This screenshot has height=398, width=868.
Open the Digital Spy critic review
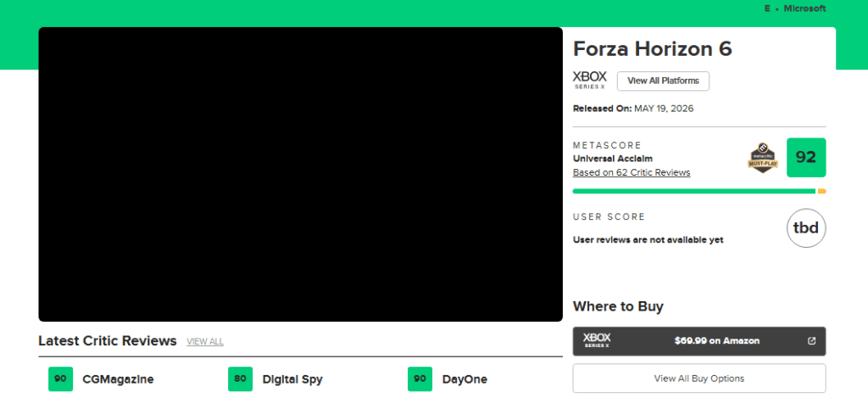click(292, 379)
